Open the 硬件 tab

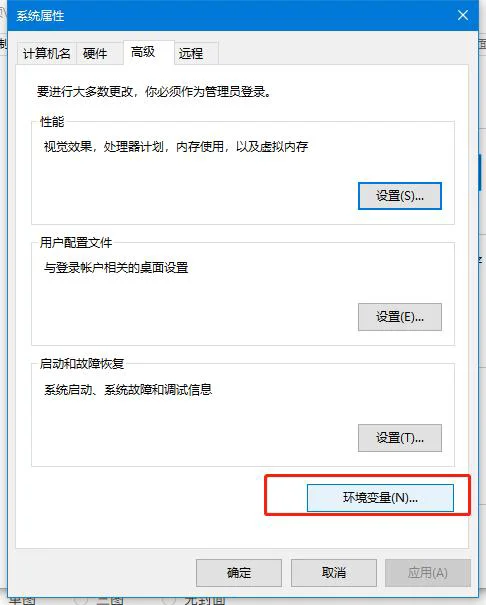click(95, 53)
